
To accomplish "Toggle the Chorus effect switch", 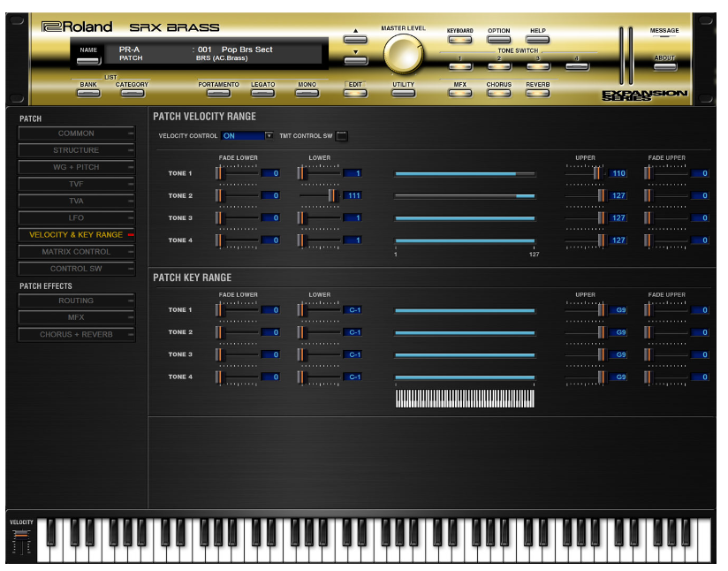I will (x=499, y=93).
